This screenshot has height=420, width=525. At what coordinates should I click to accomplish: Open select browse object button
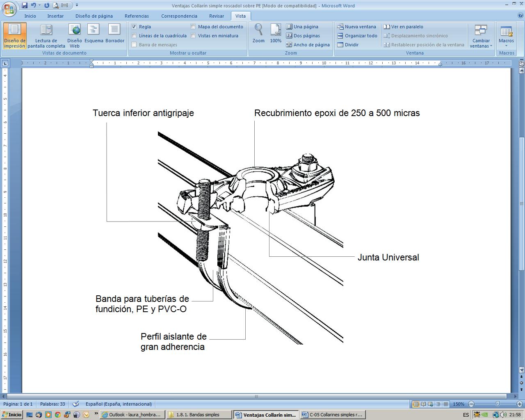521,383
